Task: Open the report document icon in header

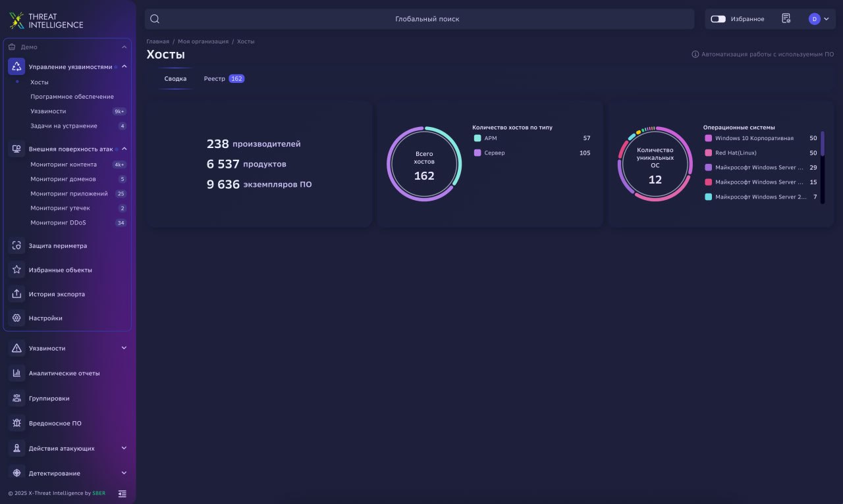Action: pyautogui.click(x=786, y=19)
